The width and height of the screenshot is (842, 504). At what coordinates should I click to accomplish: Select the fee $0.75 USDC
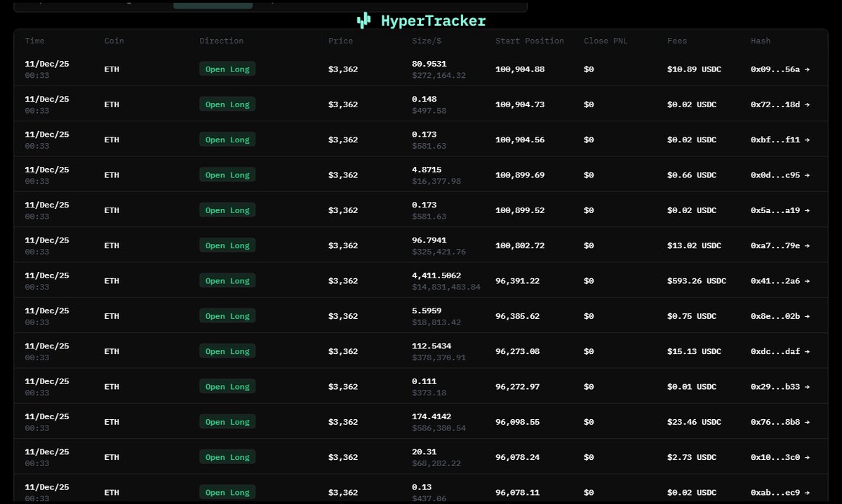tap(692, 316)
